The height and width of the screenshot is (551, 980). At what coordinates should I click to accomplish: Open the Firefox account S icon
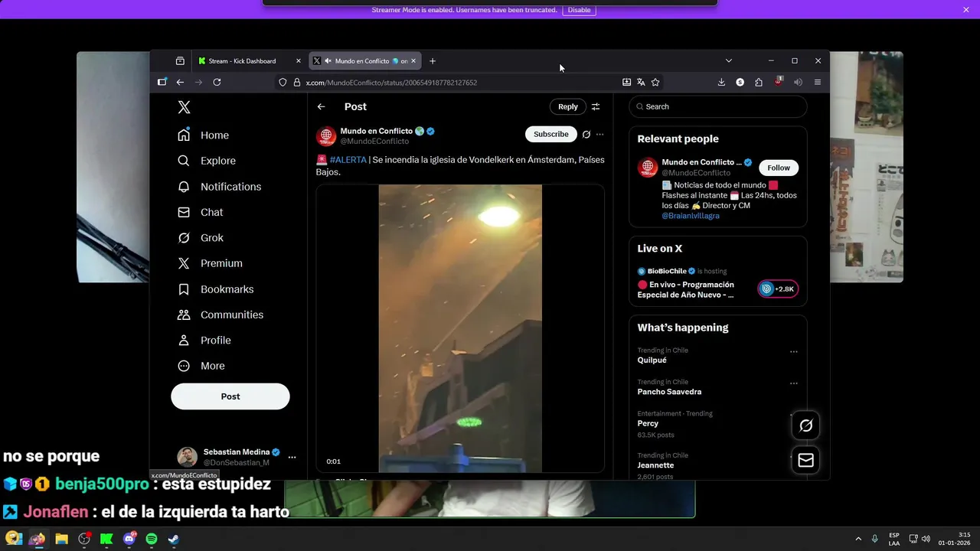click(740, 82)
